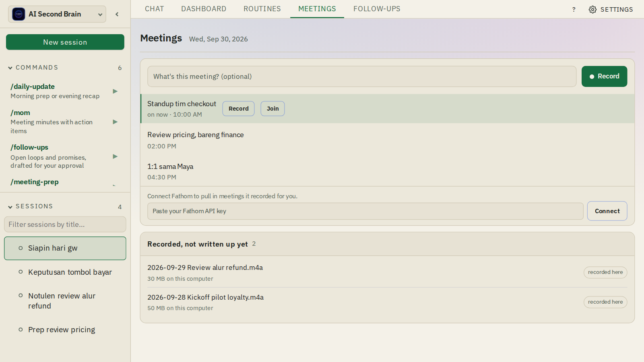Start a New session
644x362 pixels.
tap(65, 42)
